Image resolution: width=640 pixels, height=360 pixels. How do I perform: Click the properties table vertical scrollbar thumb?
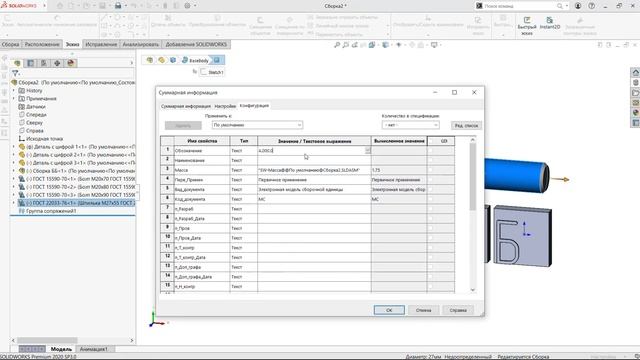point(473,177)
